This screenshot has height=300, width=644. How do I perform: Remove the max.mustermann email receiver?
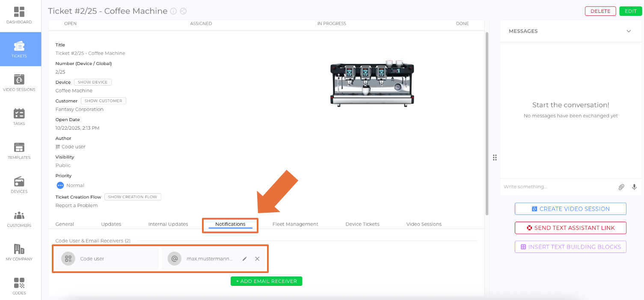[x=257, y=259]
